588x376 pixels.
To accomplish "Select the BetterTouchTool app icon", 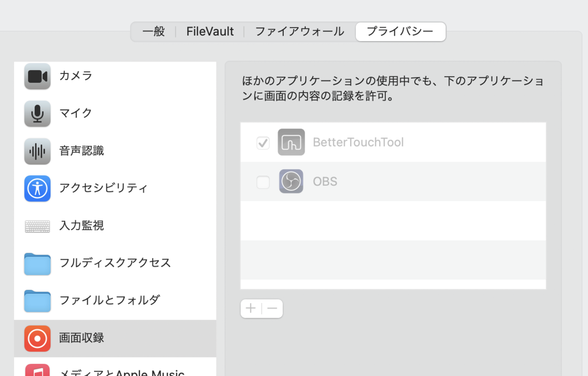I will click(x=291, y=142).
